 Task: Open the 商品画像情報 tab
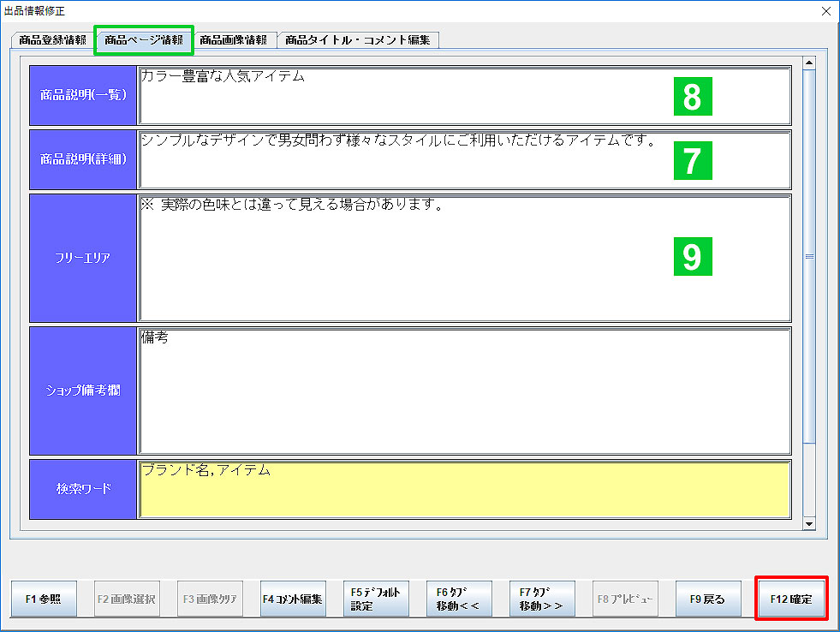pyautogui.click(x=233, y=40)
